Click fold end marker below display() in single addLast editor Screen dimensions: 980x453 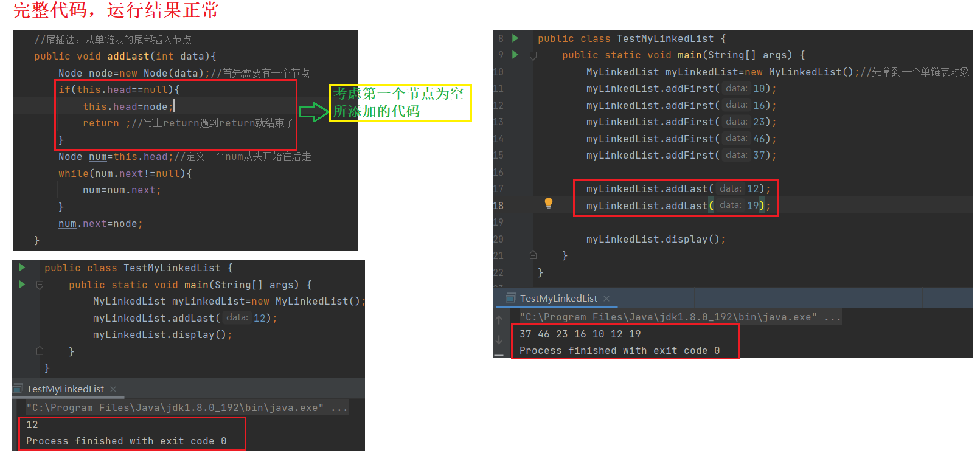40,351
